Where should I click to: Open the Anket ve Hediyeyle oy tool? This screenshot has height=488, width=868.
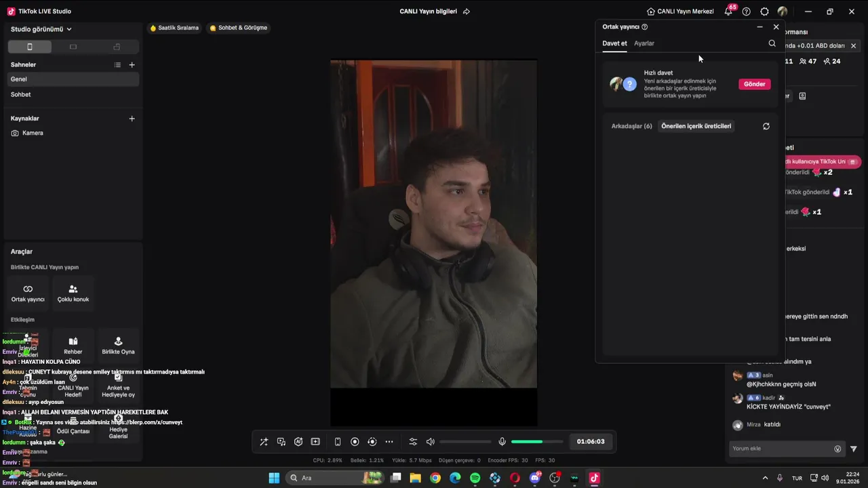[x=118, y=386]
